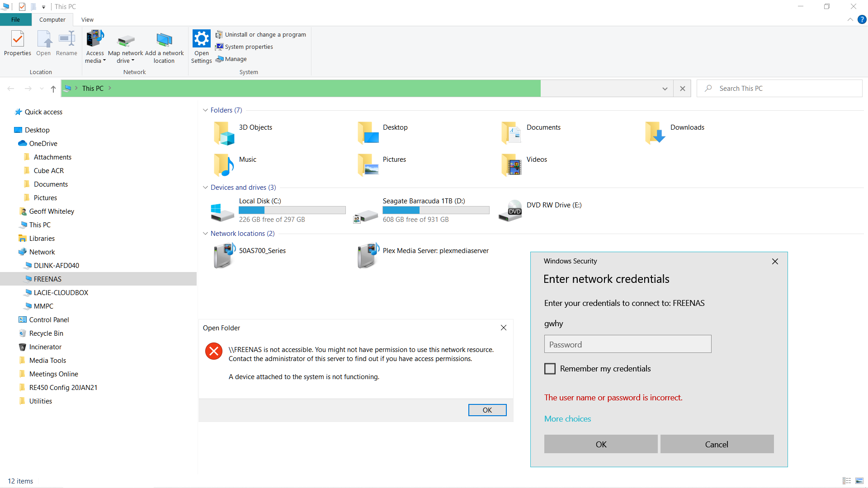This screenshot has height=488, width=868.
Task: Collapse the ribbon with the chevron
Action: (850, 19)
